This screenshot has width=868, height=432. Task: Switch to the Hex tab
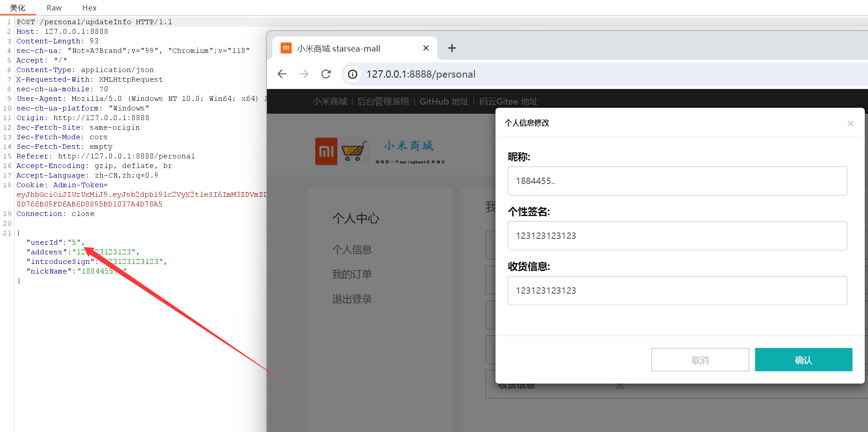[x=89, y=8]
